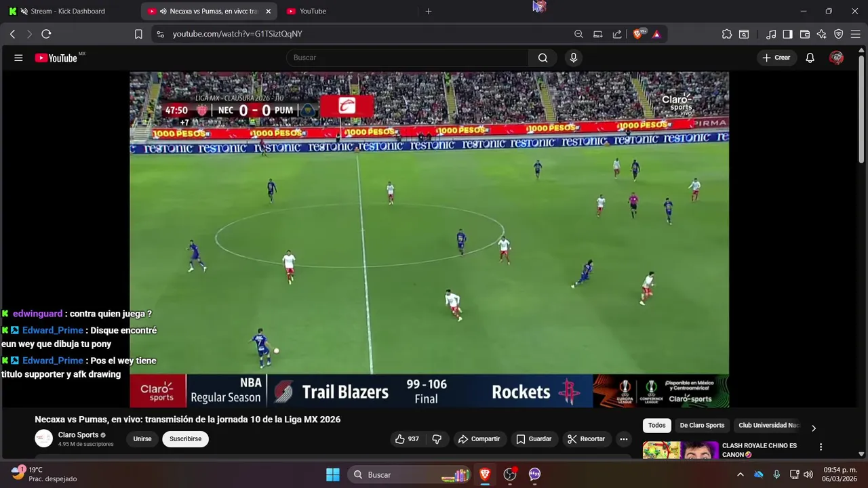Image resolution: width=868 pixels, height=488 pixels.
Task: Open the Brave main menu
Action: [856, 34]
